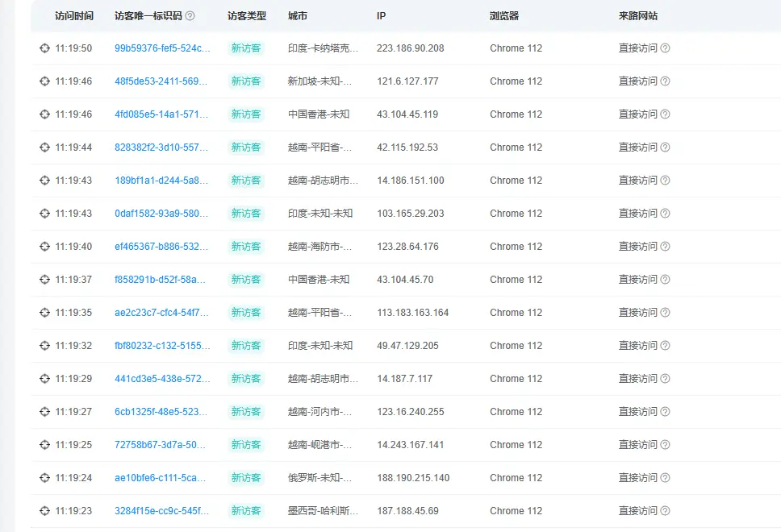Select IP address 14.243.167.141

411,445
